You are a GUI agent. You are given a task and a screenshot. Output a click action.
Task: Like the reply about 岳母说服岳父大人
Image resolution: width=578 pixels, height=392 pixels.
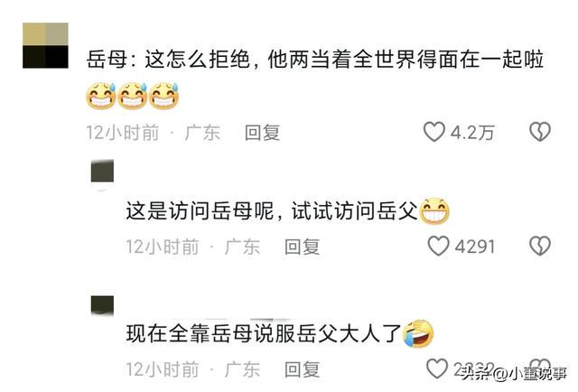(x=437, y=369)
